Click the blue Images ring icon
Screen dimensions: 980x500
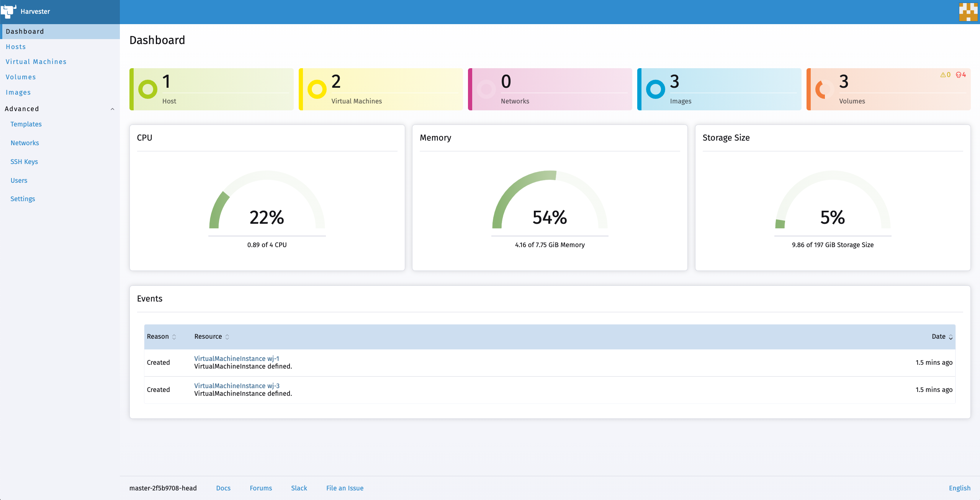click(655, 89)
